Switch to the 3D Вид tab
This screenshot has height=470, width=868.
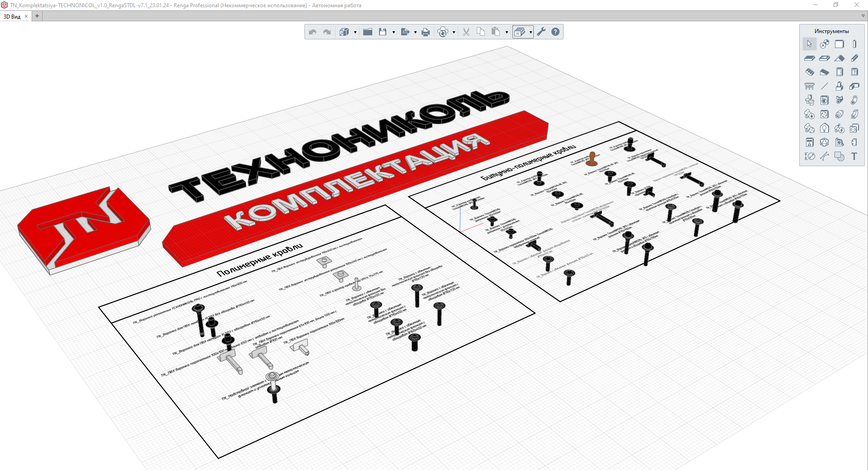(12, 16)
